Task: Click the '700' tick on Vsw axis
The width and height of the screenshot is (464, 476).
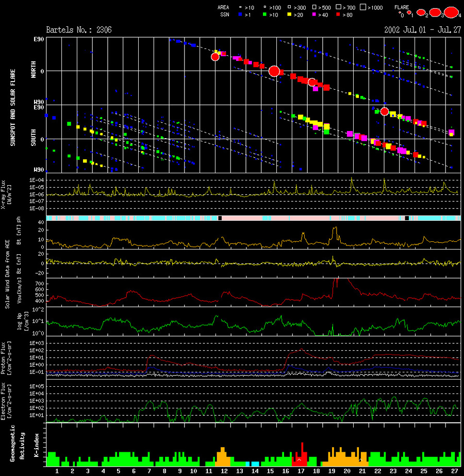Action: [x=40, y=284]
